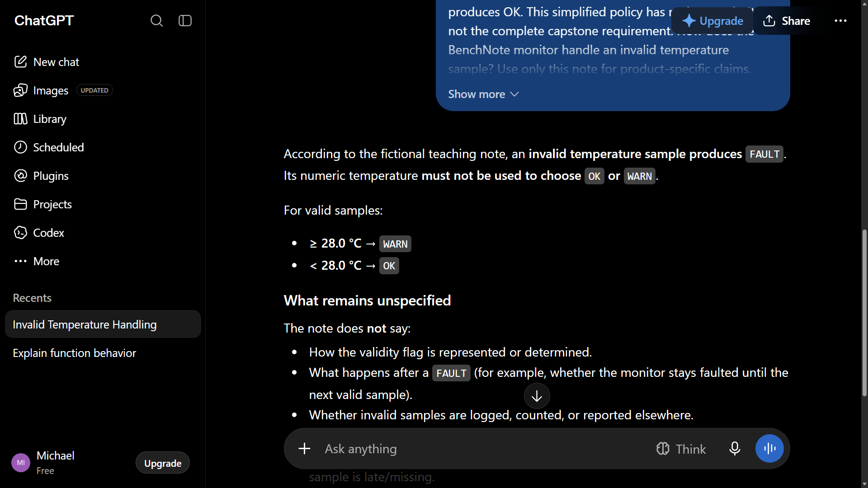
Task: Launch voice mode with waveform button
Action: [769, 449]
